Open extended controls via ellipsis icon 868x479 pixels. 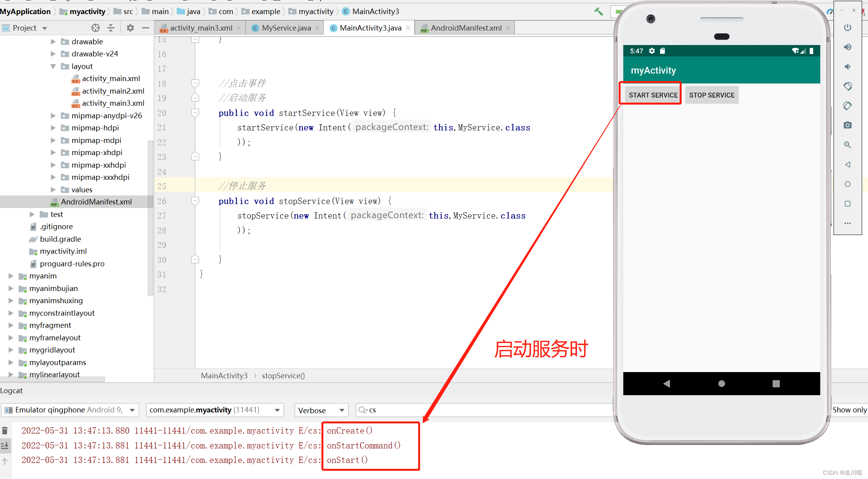[848, 223]
